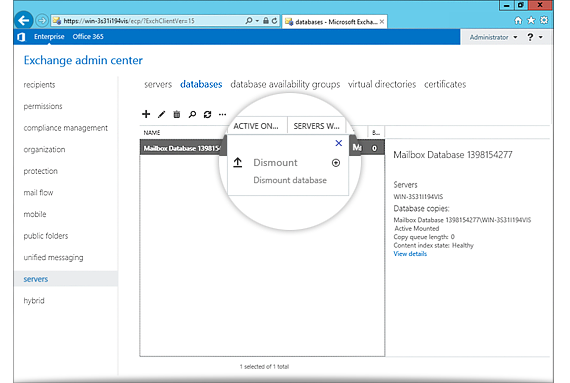
Task: Expand the address bar search dropdown arrow
Action: point(257,21)
